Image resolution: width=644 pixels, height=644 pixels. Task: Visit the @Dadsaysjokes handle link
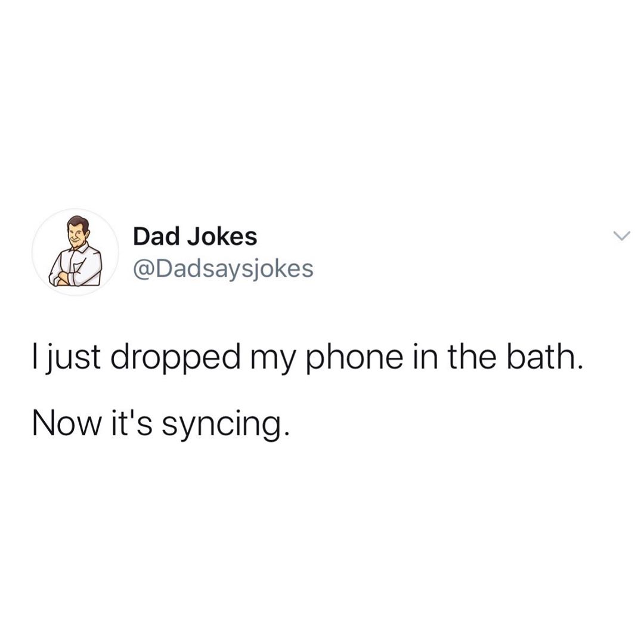223,269
